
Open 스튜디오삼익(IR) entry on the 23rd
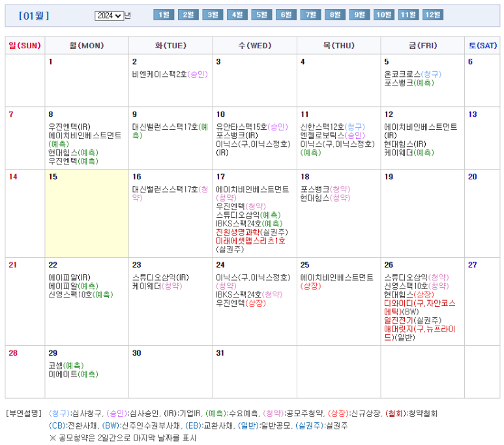160,277
